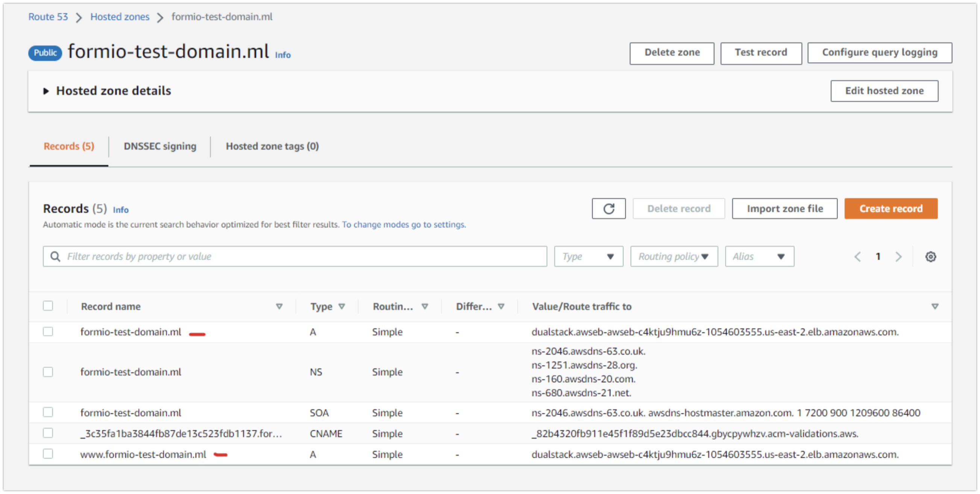The image size is (980, 494).
Task: Click the disabled Delete record button
Action: 679,208
